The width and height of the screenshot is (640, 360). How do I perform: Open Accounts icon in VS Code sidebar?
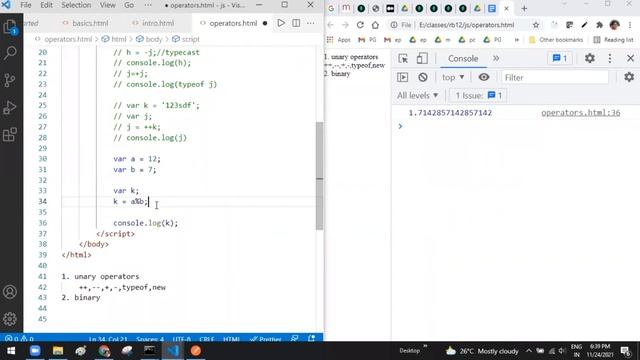(x=10, y=292)
